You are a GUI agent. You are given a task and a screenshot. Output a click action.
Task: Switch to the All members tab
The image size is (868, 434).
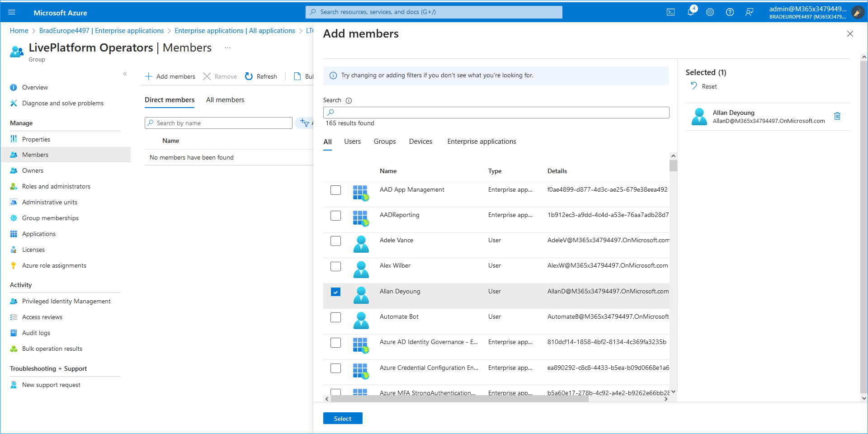225,100
